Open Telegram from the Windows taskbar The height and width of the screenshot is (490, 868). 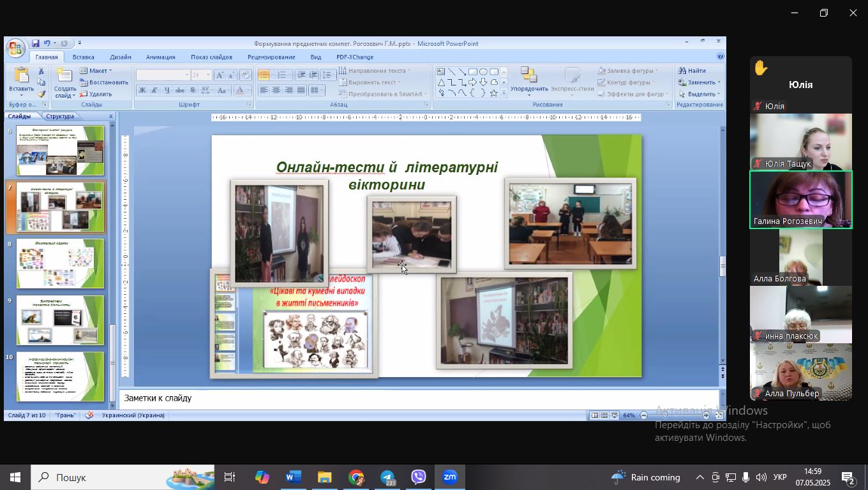(x=387, y=477)
